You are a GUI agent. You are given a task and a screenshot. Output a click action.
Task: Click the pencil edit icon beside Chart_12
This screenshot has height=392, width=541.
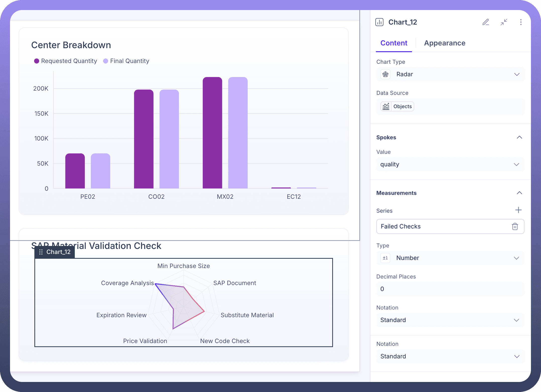tap(486, 22)
